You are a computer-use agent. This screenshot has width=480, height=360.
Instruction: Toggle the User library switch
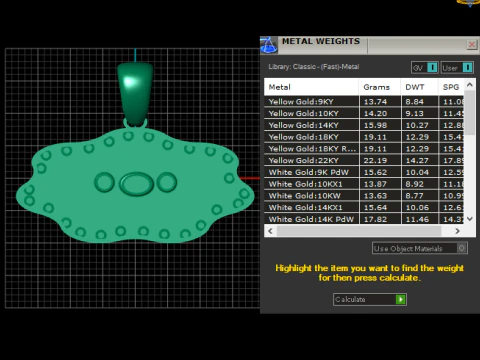pos(457,68)
